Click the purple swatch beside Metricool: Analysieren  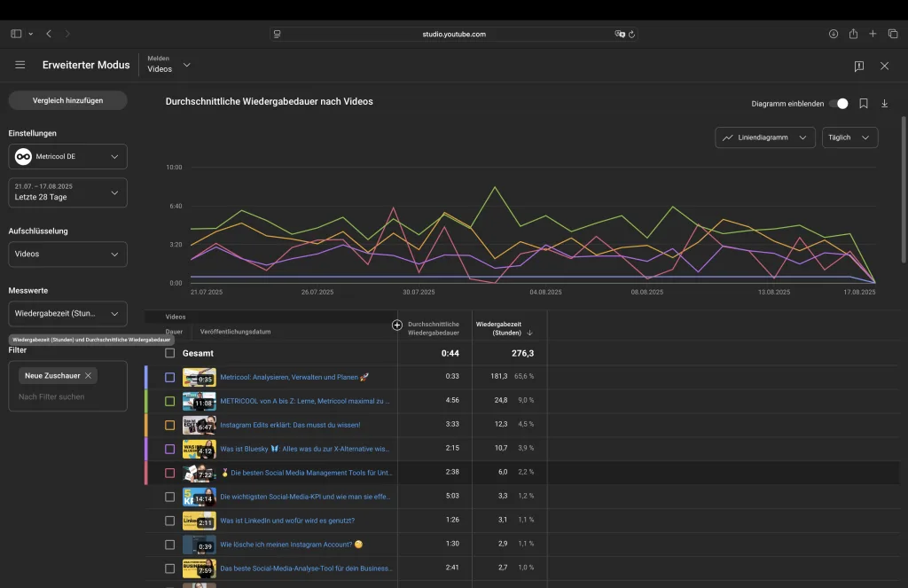click(146, 377)
